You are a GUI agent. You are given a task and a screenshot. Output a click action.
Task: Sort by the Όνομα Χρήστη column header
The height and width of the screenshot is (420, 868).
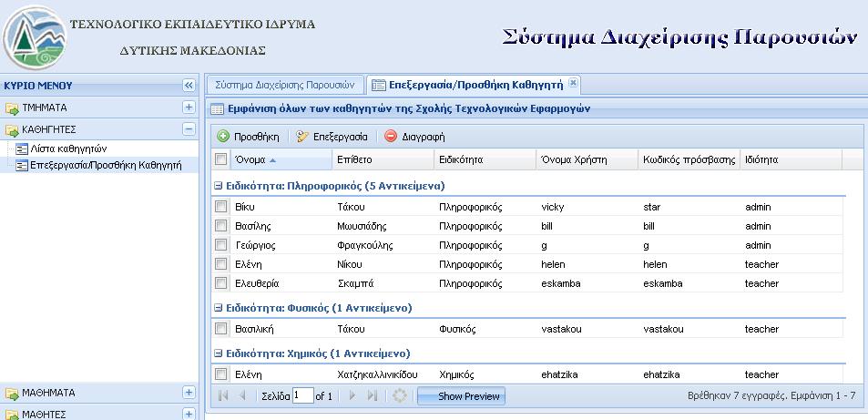tap(587, 160)
